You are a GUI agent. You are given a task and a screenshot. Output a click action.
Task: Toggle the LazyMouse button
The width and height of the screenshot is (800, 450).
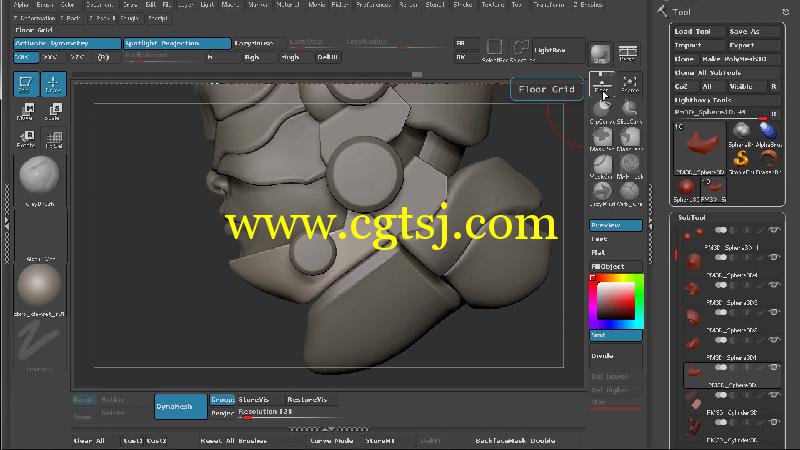pos(257,43)
